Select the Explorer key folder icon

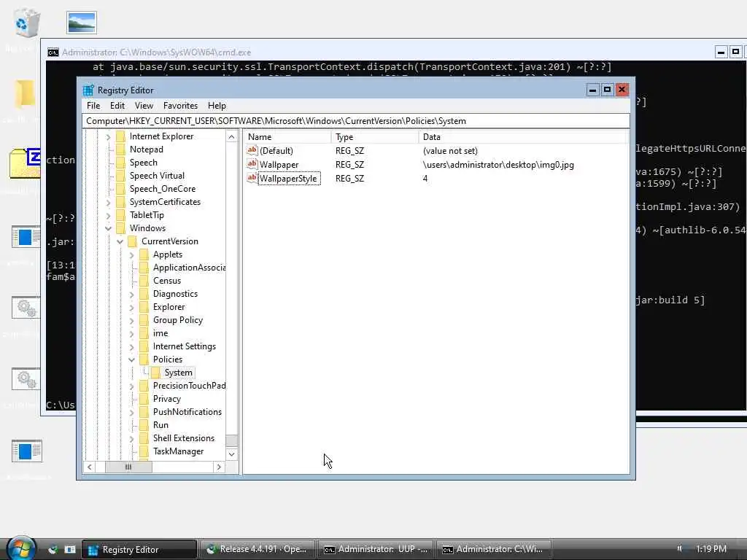coord(144,307)
